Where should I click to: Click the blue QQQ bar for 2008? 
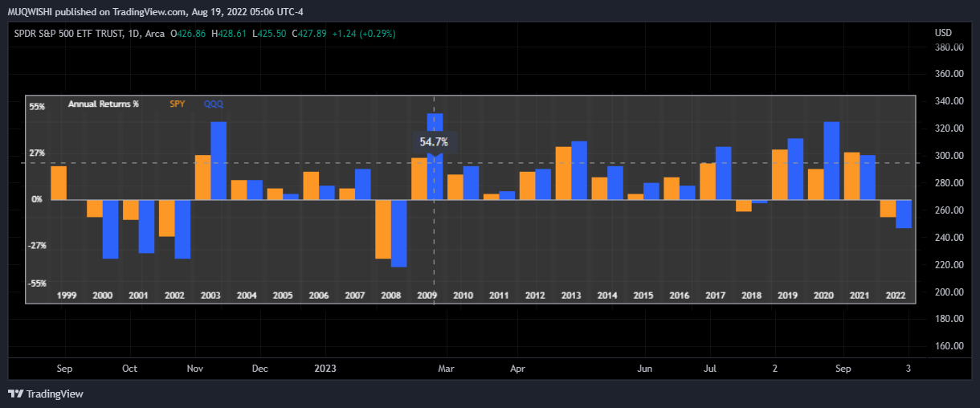398,233
